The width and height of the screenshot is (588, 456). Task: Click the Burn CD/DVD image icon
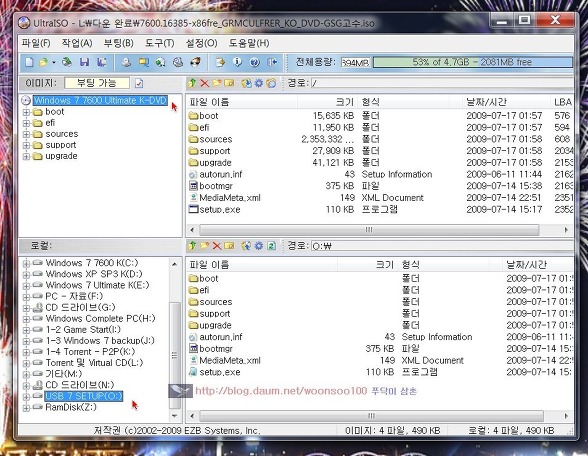tap(195, 62)
